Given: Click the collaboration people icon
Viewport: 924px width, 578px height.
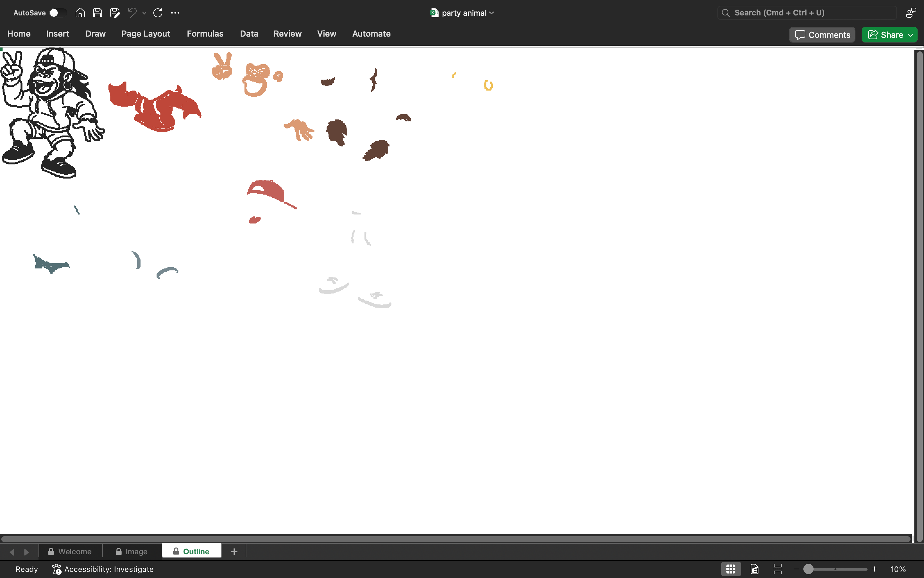Looking at the screenshot, I should click(x=911, y=13).
